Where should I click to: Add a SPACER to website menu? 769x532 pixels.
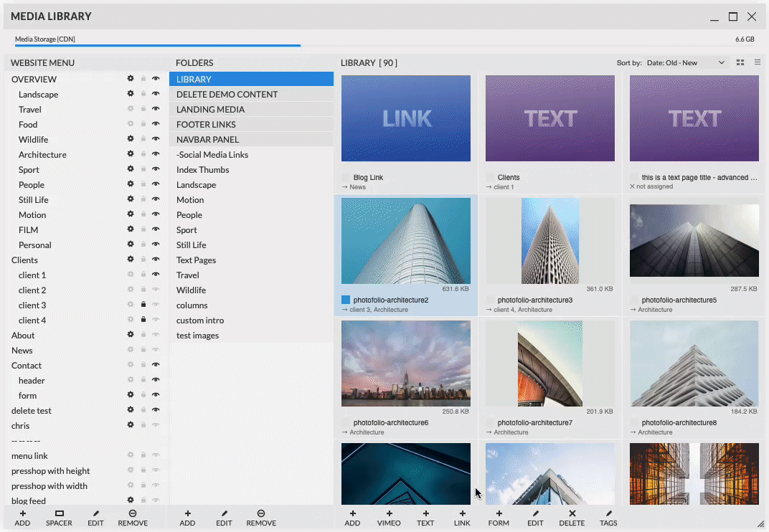[59, 514]
